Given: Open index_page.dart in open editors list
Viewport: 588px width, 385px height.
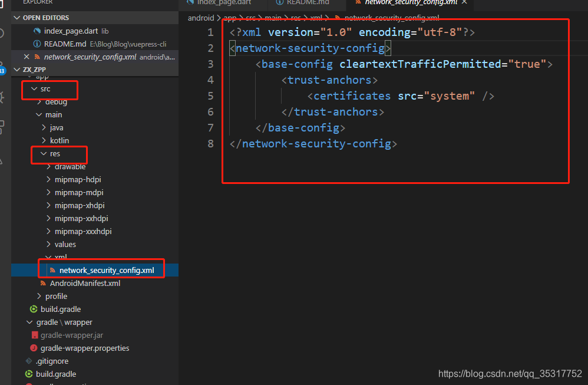Looking at the screenshot, I should (71, 31).
